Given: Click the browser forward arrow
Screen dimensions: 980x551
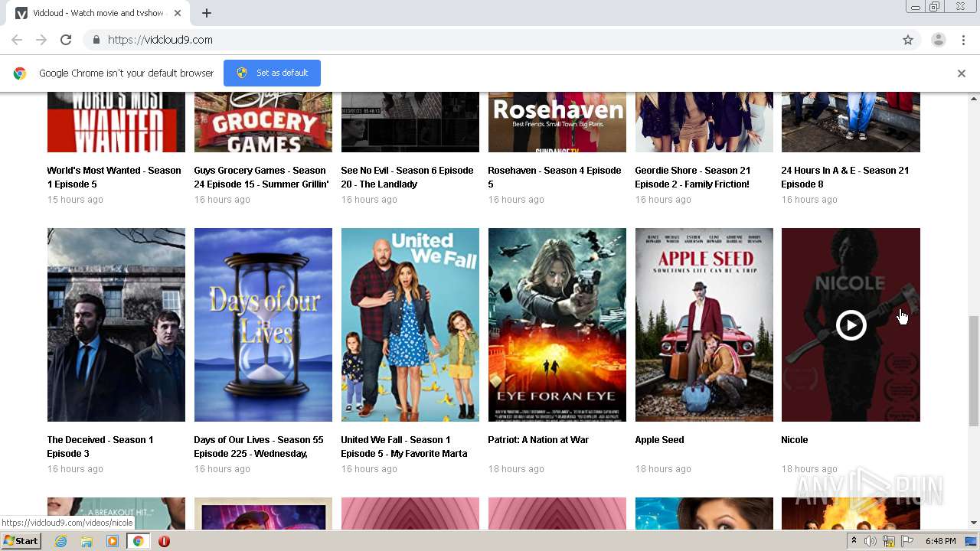Looking at the screenshot, I should [x=41, y=40].
